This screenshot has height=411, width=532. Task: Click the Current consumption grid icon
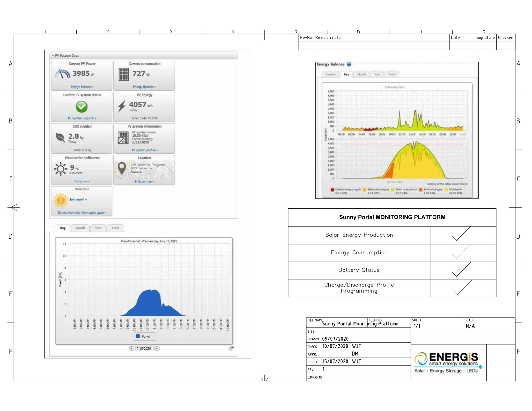click(x=124, y=74)
